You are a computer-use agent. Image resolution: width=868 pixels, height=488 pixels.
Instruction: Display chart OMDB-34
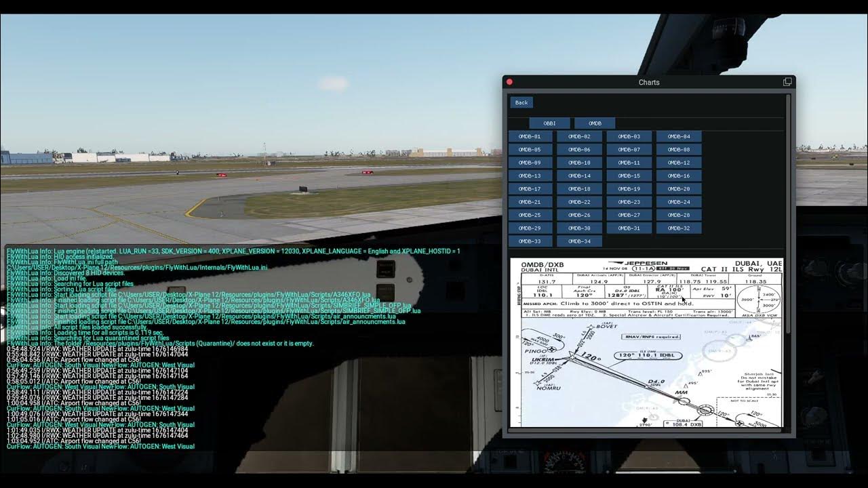[579, 241]
